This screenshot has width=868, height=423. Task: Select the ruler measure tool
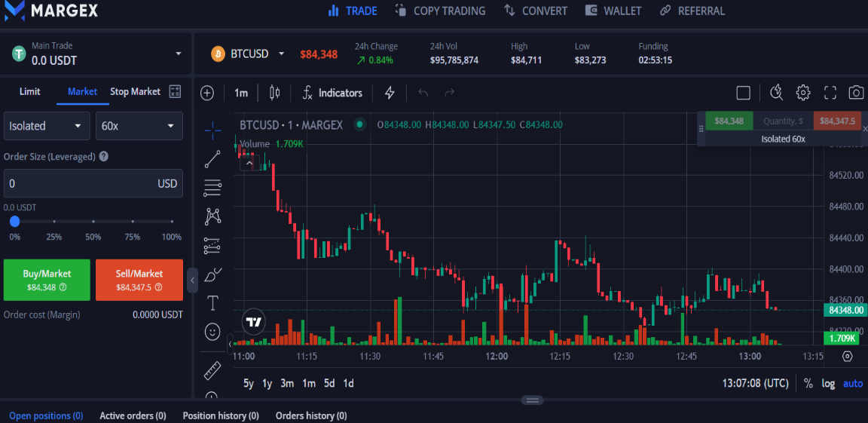point(212,370)
